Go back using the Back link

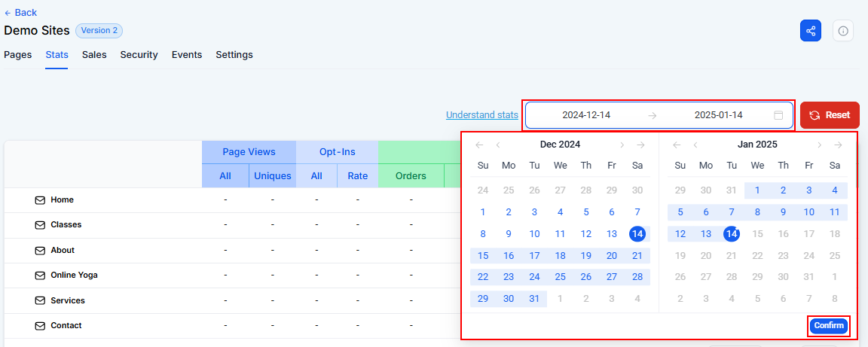tap(20, 12)
